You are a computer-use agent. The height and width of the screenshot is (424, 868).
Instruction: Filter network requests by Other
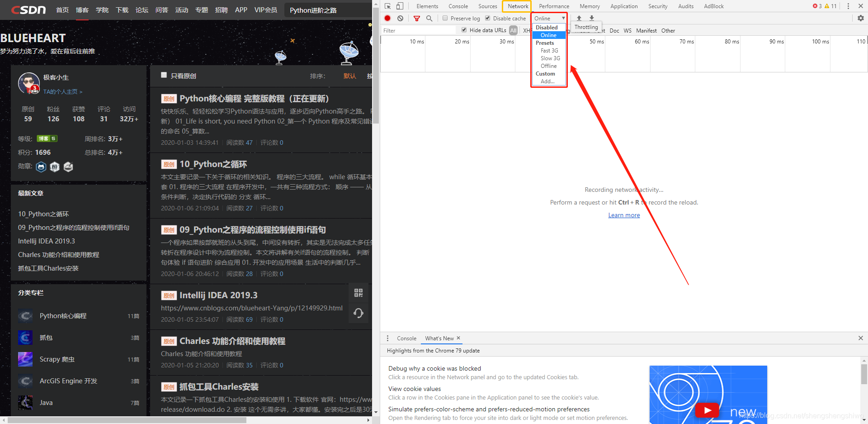click(x=668, y=31)
